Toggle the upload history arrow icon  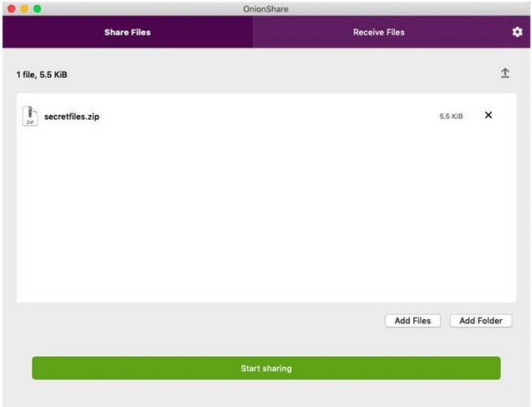pos(505,74)
